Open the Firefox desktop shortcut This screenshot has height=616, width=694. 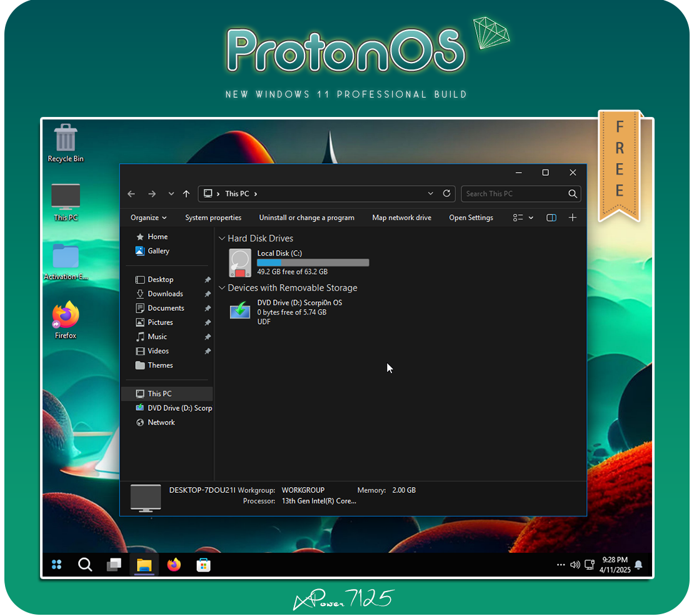pyautogui.click(x=66, y=320)
